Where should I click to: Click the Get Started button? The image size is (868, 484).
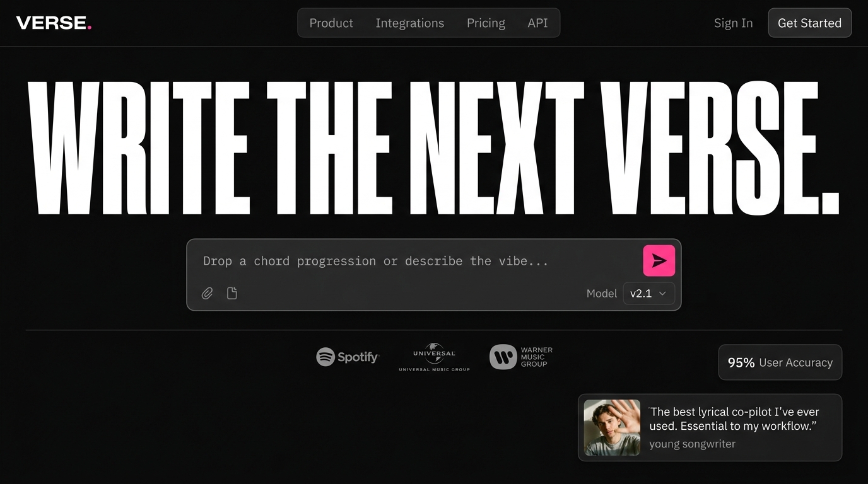809,23
